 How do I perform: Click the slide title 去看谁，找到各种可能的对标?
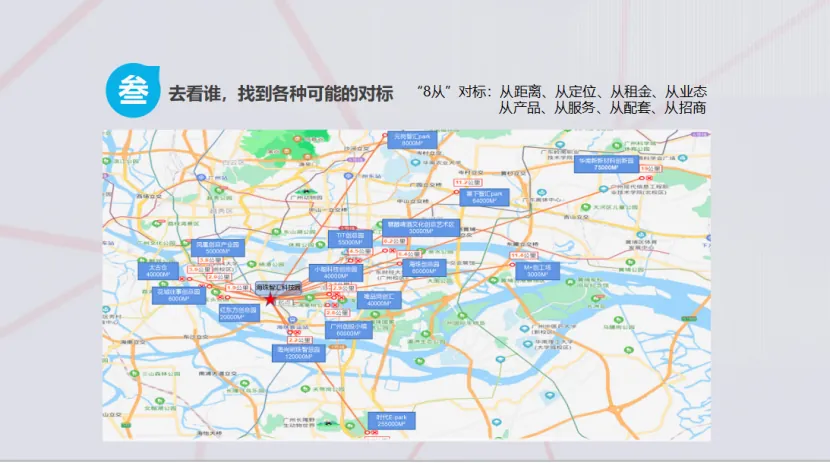[x=281, y=94]
